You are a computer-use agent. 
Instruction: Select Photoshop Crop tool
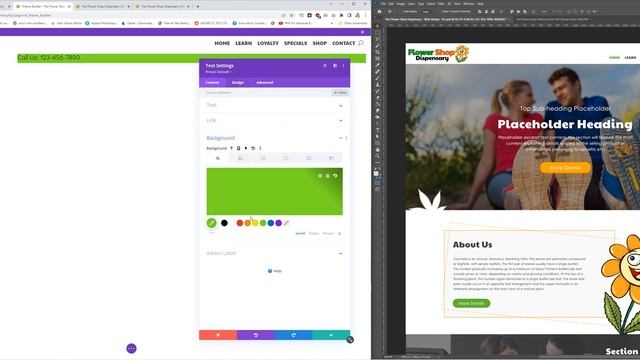click(x=378, y=52)
